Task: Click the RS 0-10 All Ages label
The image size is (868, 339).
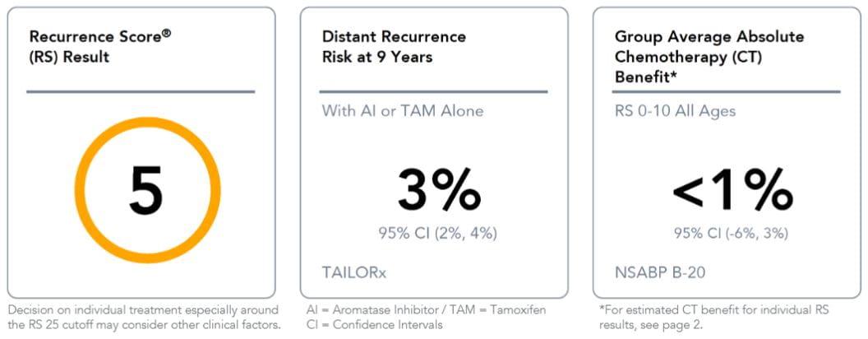Action: pyautogui.click(x=675, y=111)
